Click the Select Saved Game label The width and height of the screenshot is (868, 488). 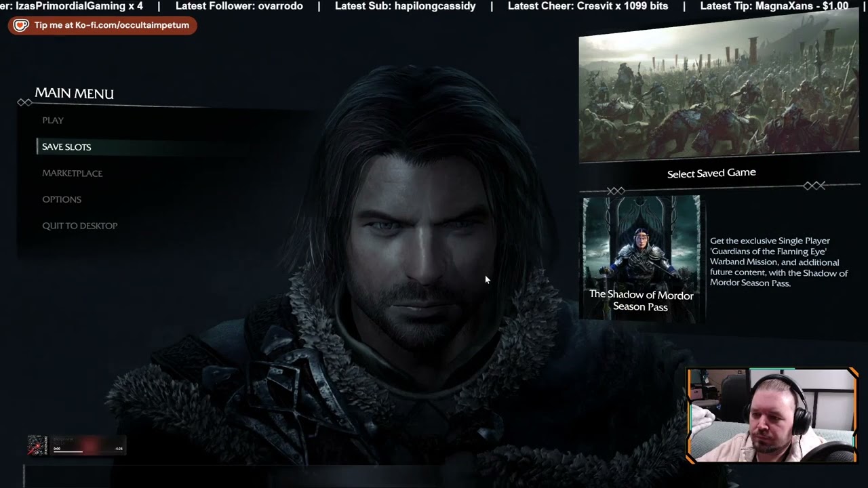(711, 174)
